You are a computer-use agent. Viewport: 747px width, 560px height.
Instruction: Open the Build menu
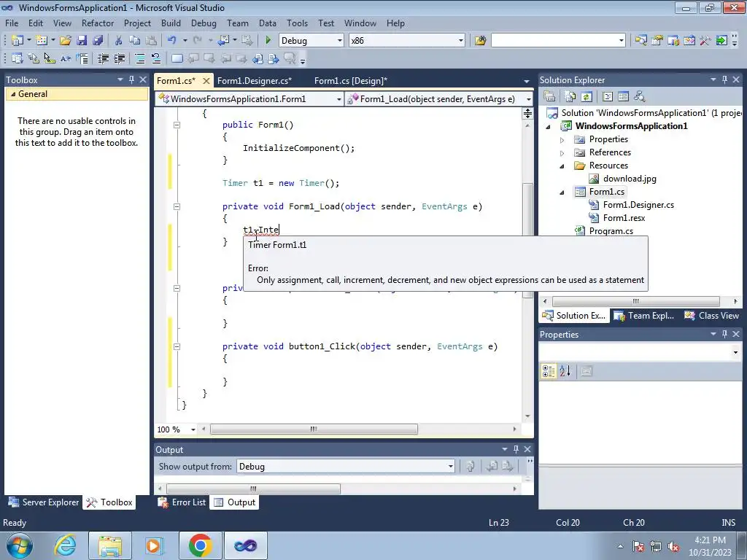tap(171, 23)
